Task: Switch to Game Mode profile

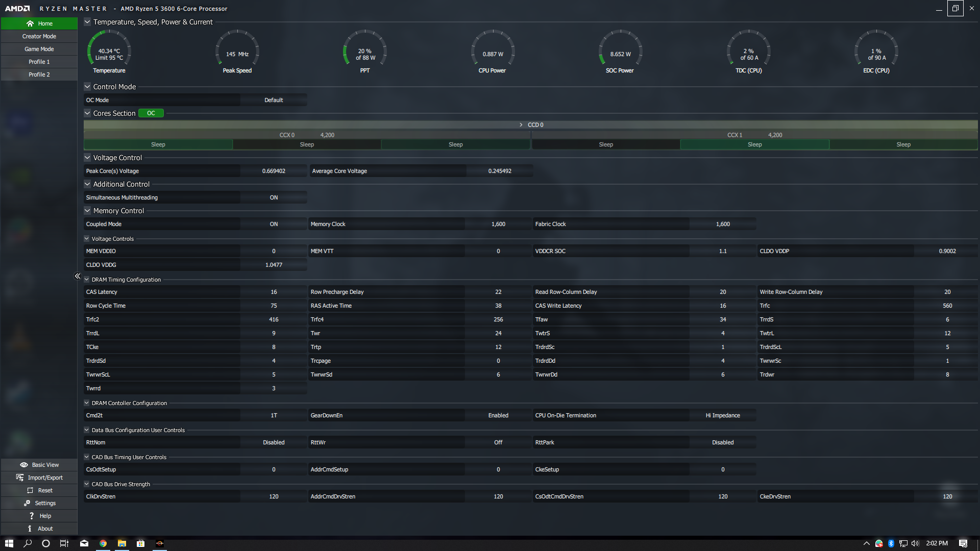Action: point(39,49)
